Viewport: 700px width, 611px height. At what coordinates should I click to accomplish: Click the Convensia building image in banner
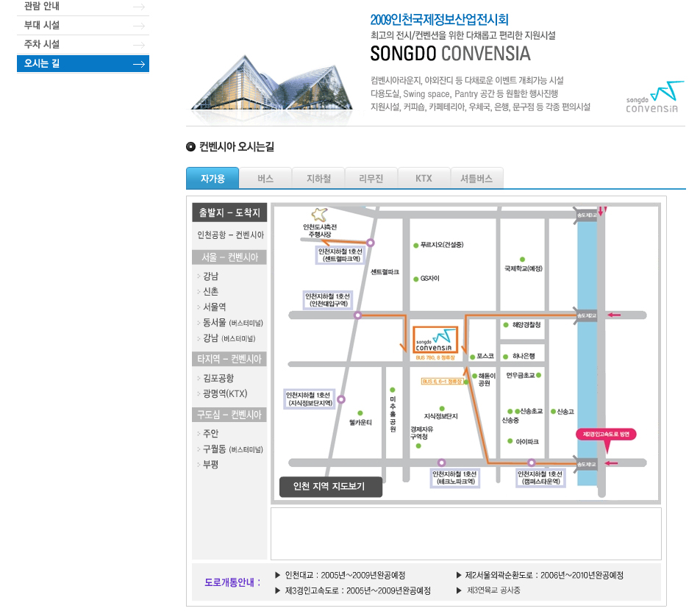tap(271, 84)
